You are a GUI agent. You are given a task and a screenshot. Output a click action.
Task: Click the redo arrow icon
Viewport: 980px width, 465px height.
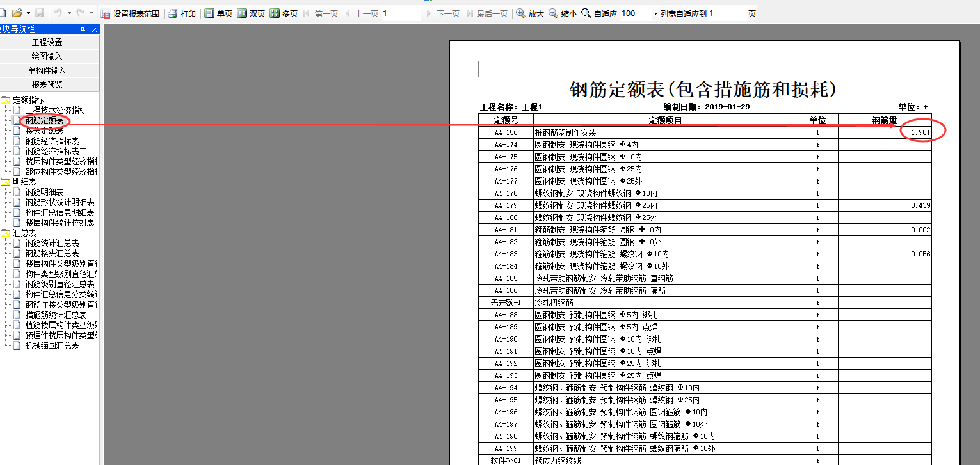coord(81,13)
